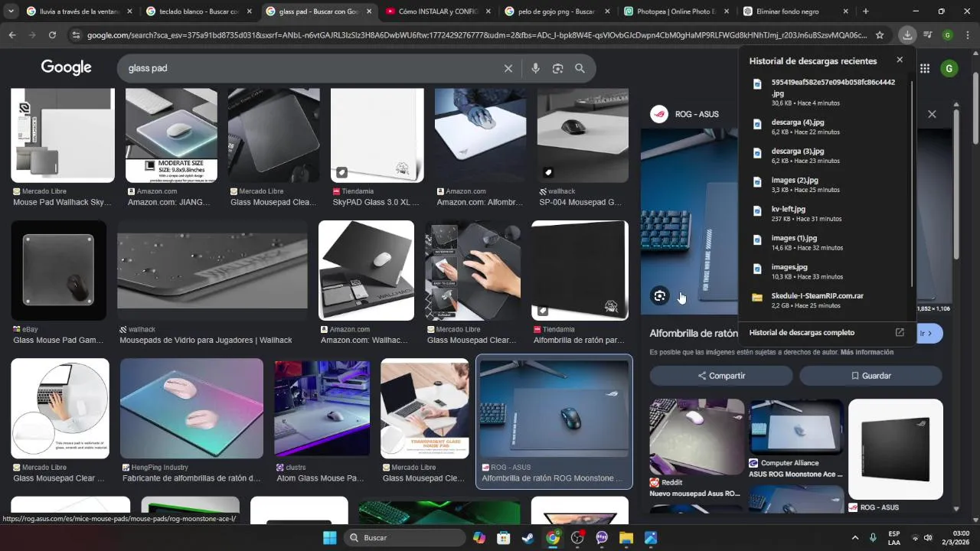Screen dimensions: 980x551
Task: Click the Google logo
Action: [x=67, y=67]
